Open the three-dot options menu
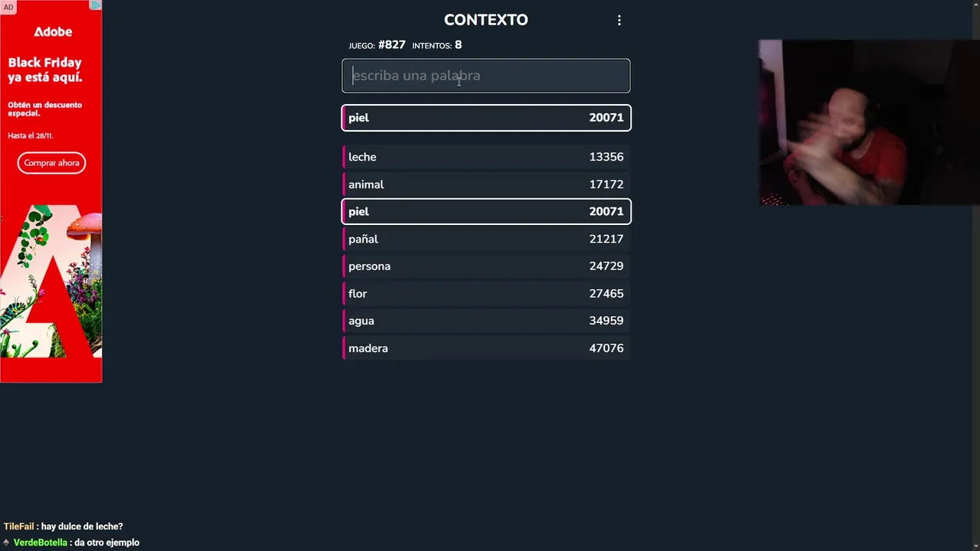 (619, 21)
